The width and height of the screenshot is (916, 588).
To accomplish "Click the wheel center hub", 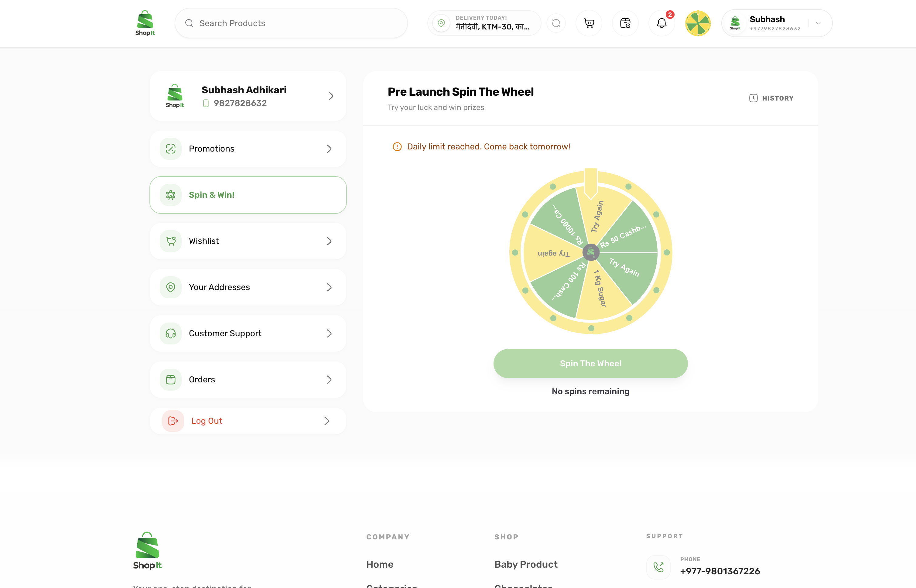I will (590, 252).
